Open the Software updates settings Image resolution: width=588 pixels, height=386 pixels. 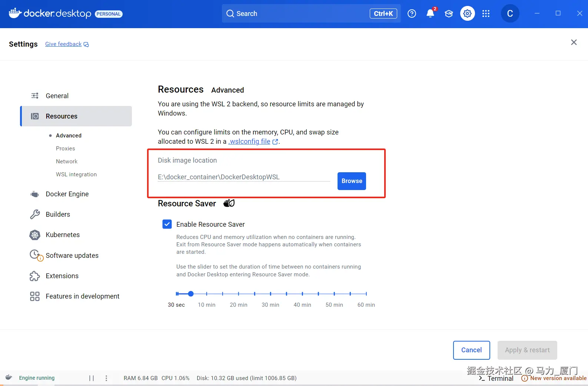click(x=76, y=255)
